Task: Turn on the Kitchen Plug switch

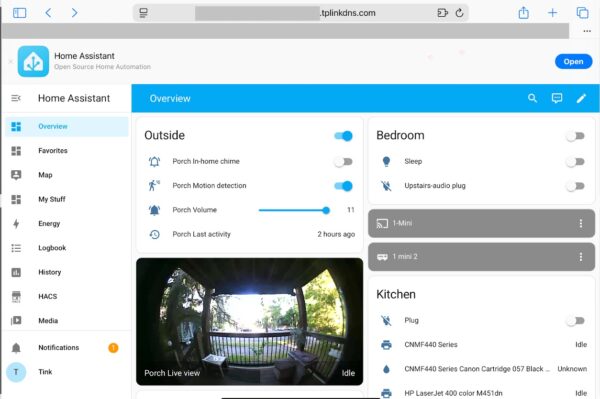Action: point(576,321)
